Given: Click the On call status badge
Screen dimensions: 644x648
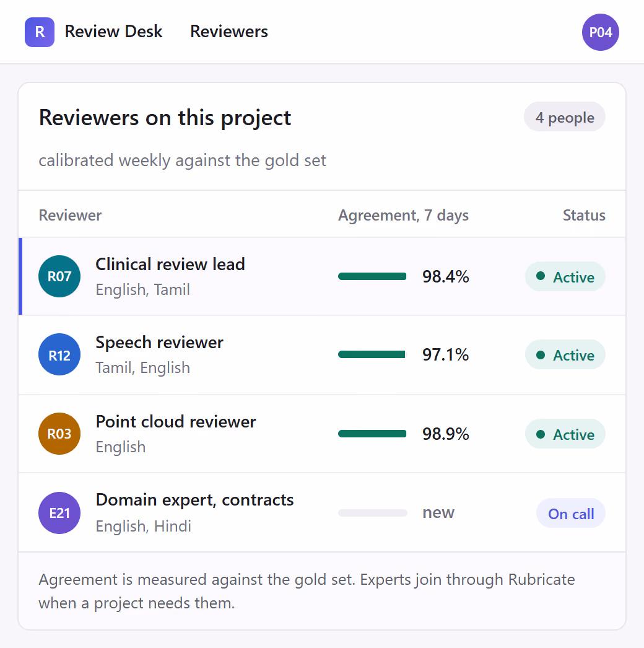Looking at the screenshot, I should pos(571,514).
